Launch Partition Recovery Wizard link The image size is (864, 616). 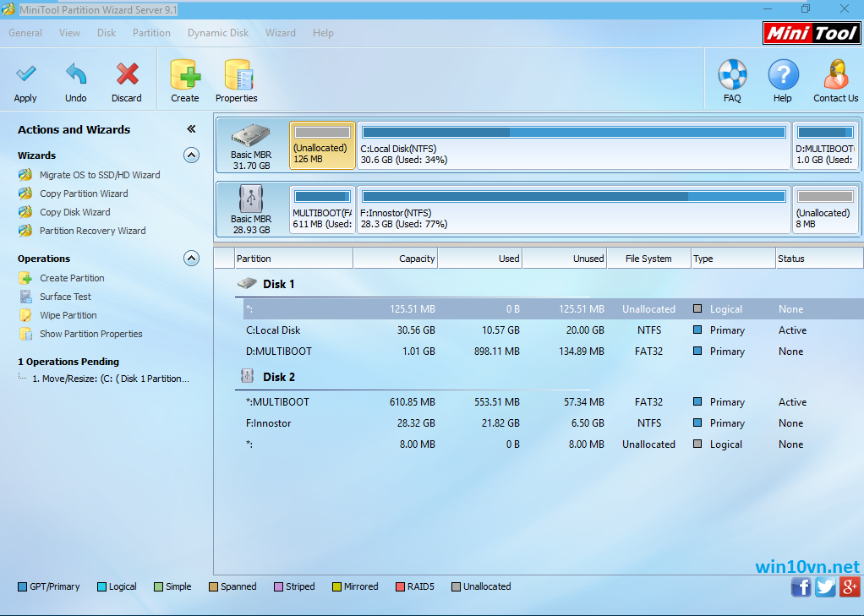click(93, 231)
